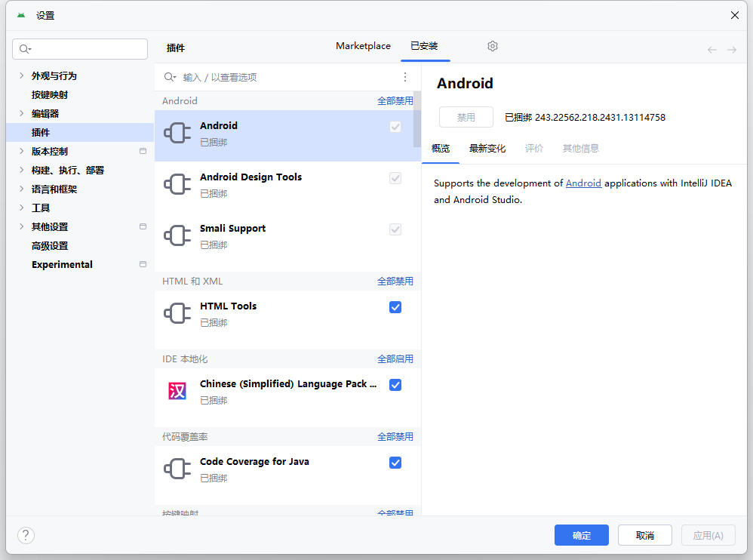Focus the plugin search input field
This screenshot has width=753, height=560.
[x=288, y=77]
